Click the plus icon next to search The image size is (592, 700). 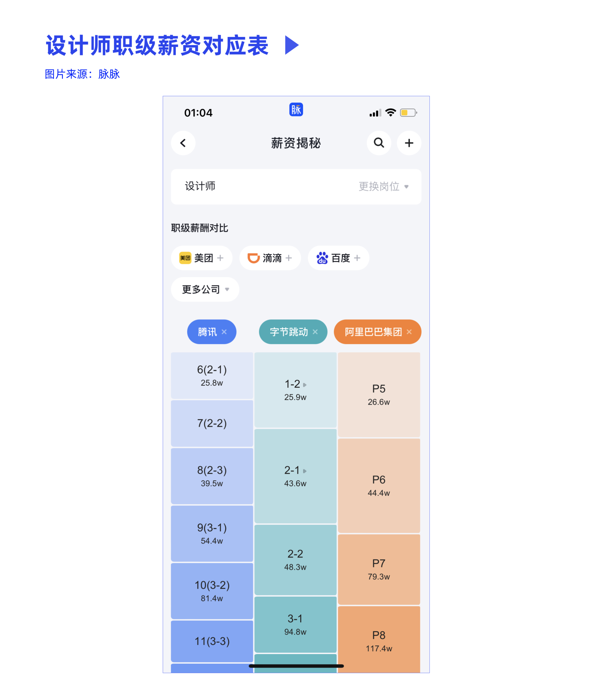tap(409, 144)
